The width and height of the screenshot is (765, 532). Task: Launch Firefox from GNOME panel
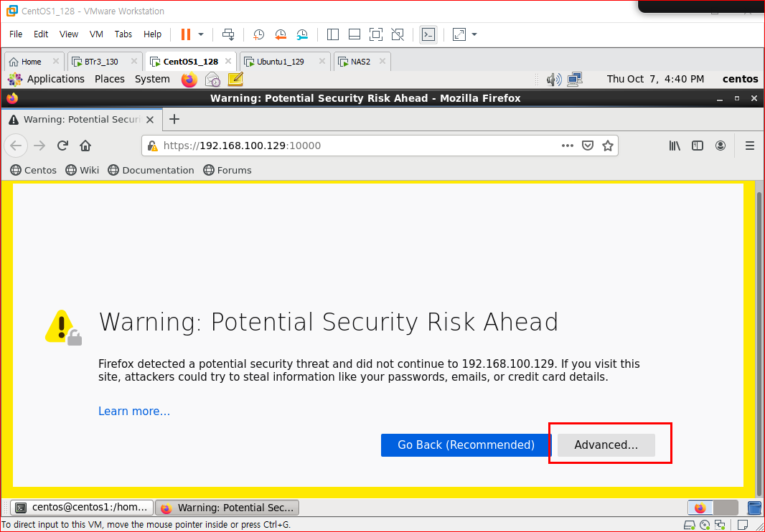tap(189, 80)
